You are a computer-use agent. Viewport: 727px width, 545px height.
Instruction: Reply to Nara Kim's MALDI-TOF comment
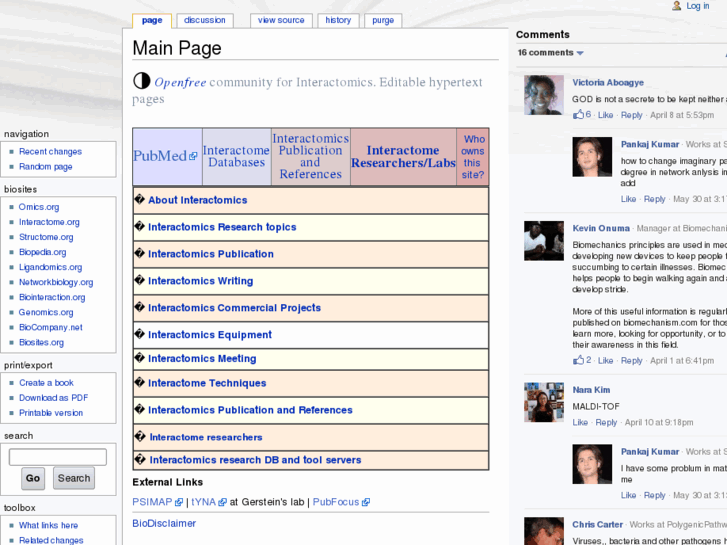pos(606,423)
